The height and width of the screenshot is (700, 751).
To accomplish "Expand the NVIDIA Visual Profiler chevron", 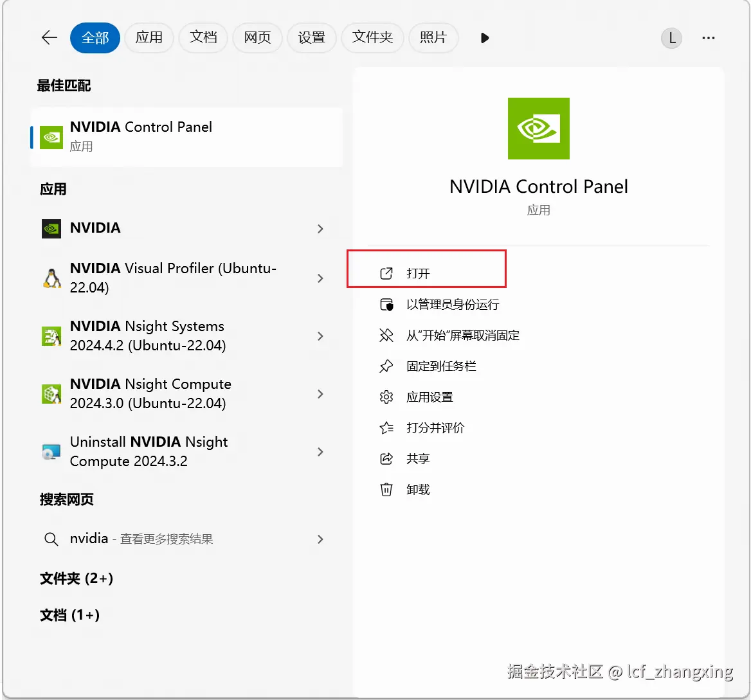I will coord(320,278).
